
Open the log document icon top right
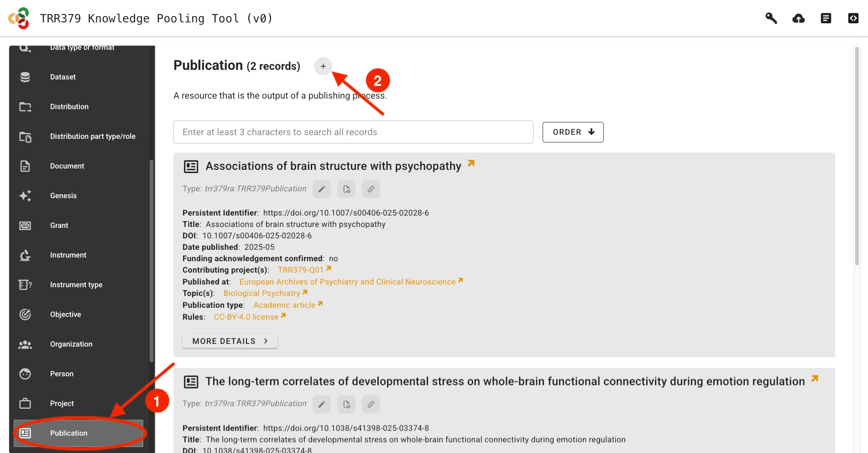(x=826, y=18)
